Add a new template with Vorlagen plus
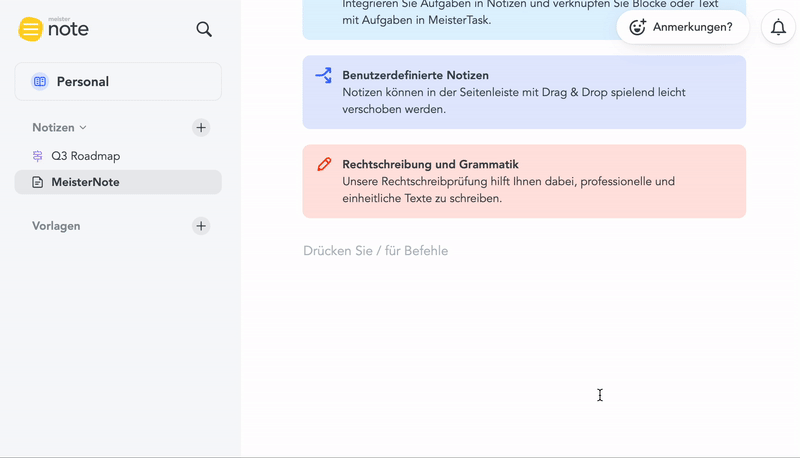 click(x=201, y=226)
